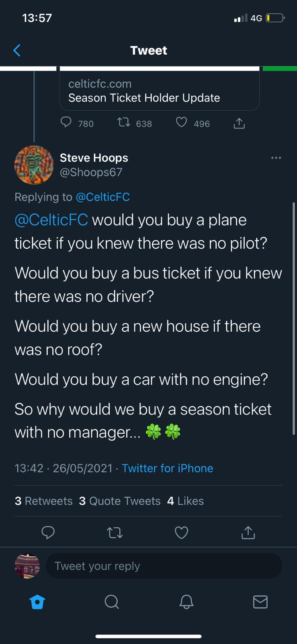Image resolution: width=297 pixels, height=644 pixels.
Task: Go to the Home tab
Action: [x=37, y=602]
